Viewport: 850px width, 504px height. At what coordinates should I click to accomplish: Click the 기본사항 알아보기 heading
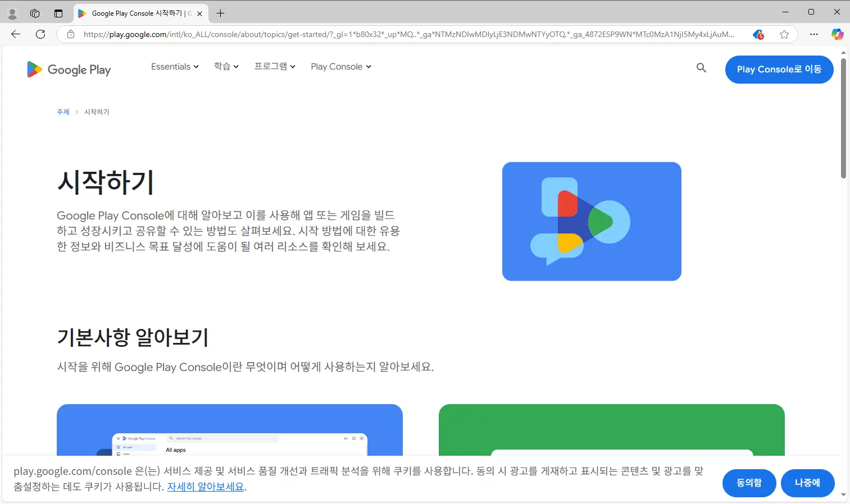(x=133, y=337)
